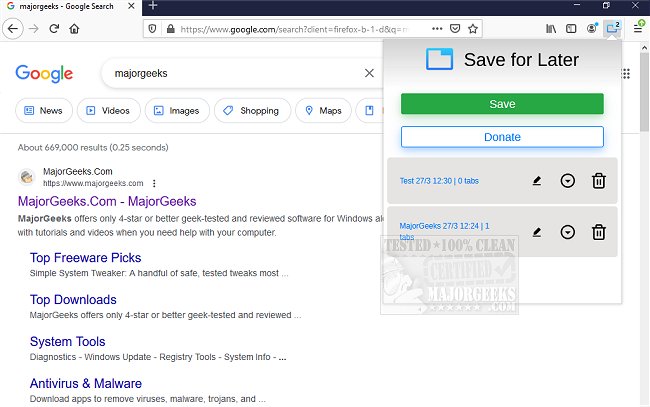Viewport: 650px width, 407px height.
Task: Close the majorgeeks - Google Search tab
Action: (x=131, y=6)
